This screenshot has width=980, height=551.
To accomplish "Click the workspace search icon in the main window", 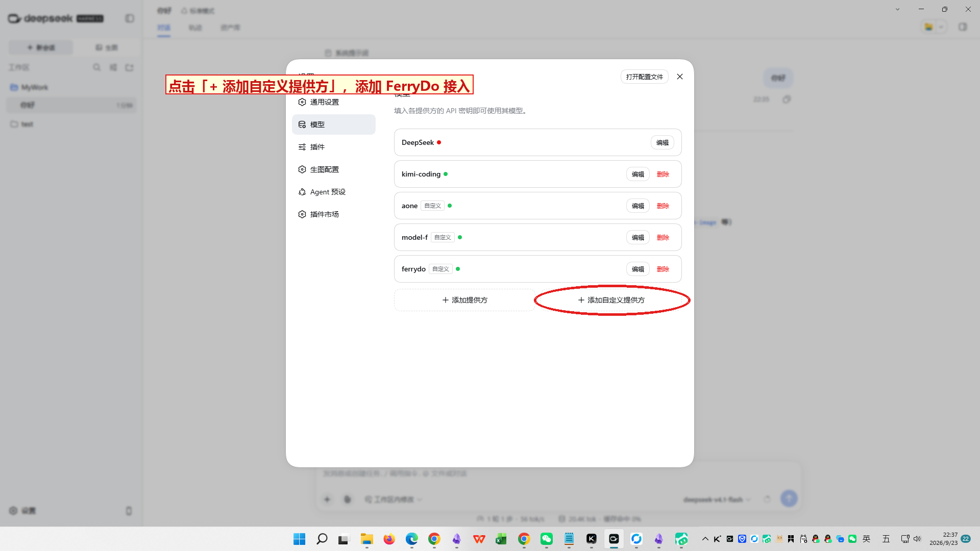I will pos(96,67).
